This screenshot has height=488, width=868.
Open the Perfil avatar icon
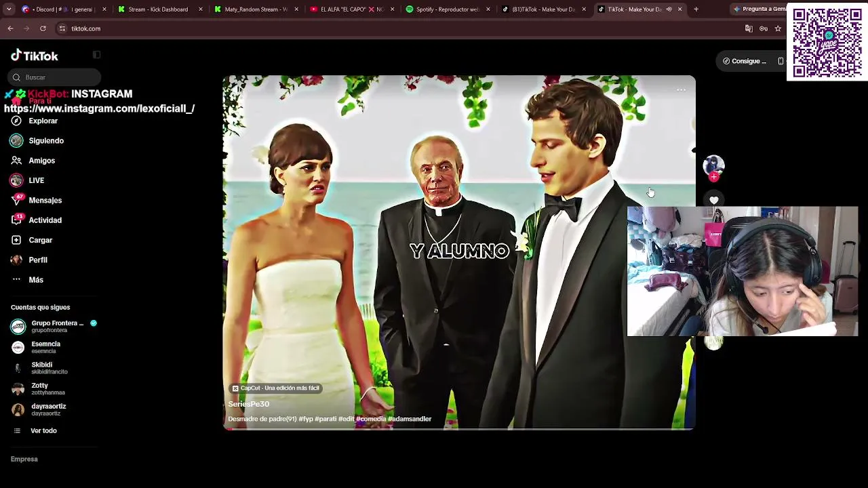(16, 260)
